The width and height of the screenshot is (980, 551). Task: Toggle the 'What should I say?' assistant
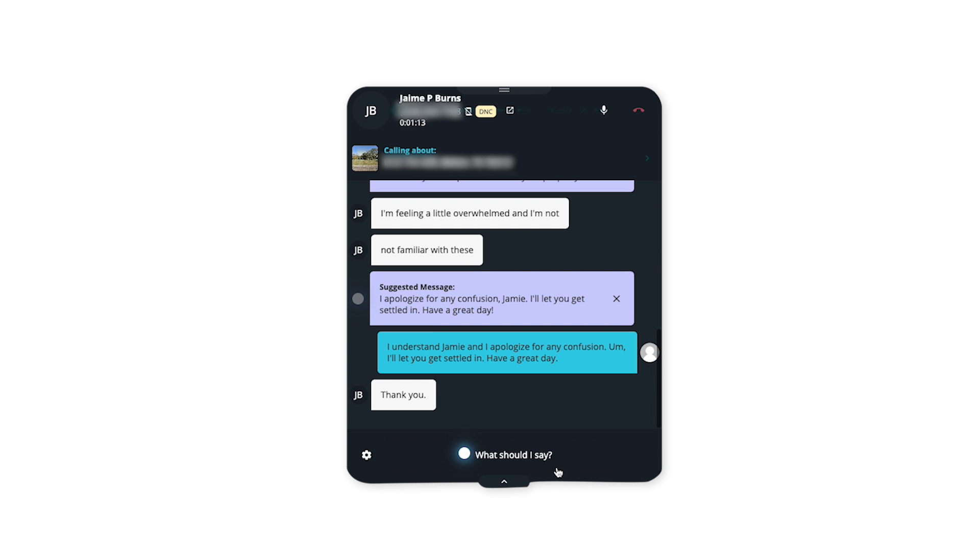click(504, 454)
